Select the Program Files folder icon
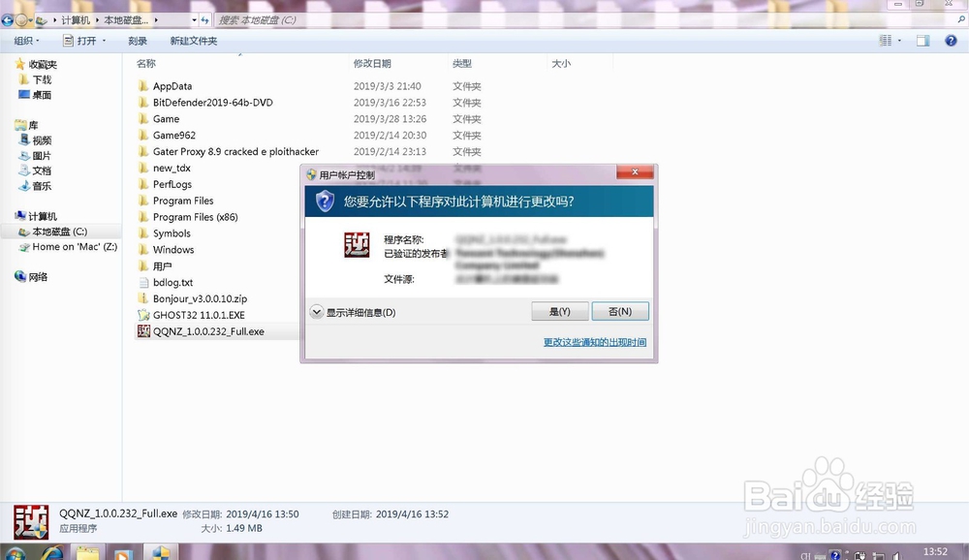Viewport: 969px width, 560px height. pyautogui.click(x=143, y=201)
